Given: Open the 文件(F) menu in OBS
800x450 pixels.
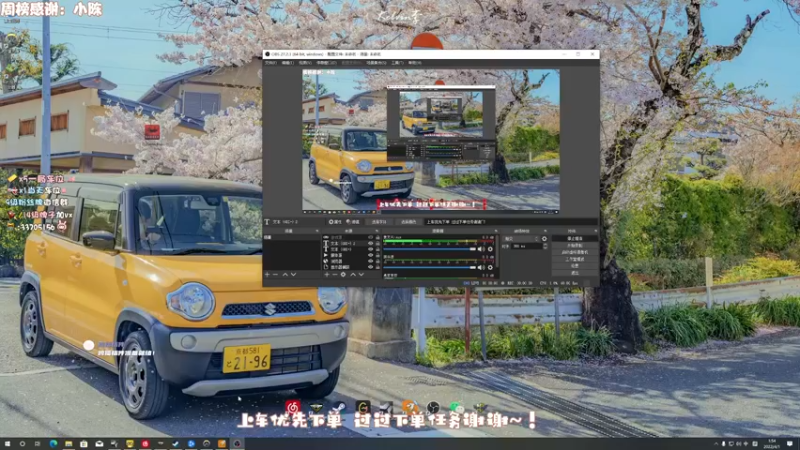Looking at the screenshot, I should coord(271,63).
